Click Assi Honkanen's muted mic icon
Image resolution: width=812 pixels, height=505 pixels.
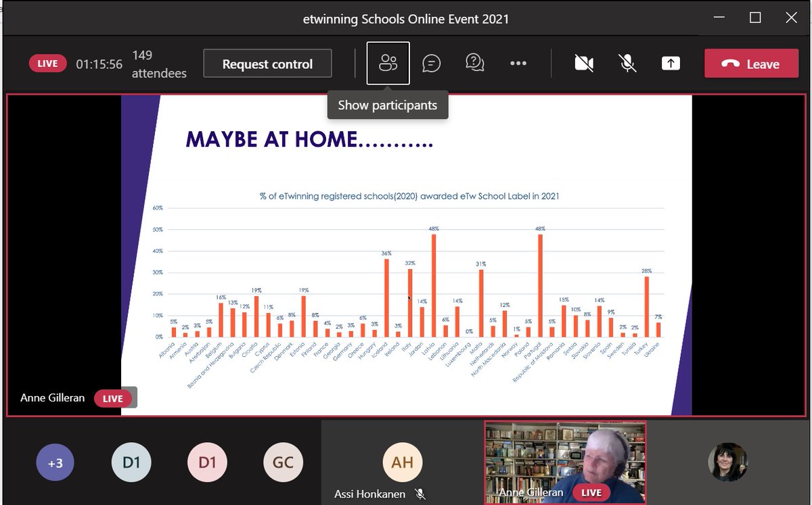420,494
